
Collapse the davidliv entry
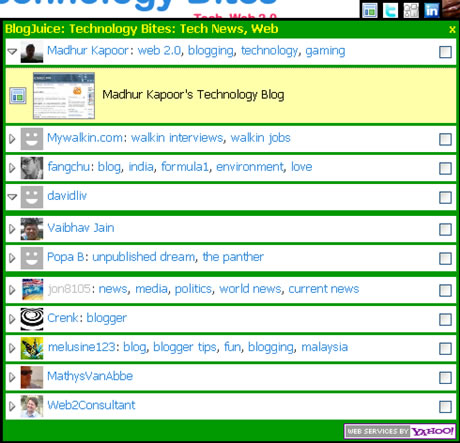coord(12,197)
